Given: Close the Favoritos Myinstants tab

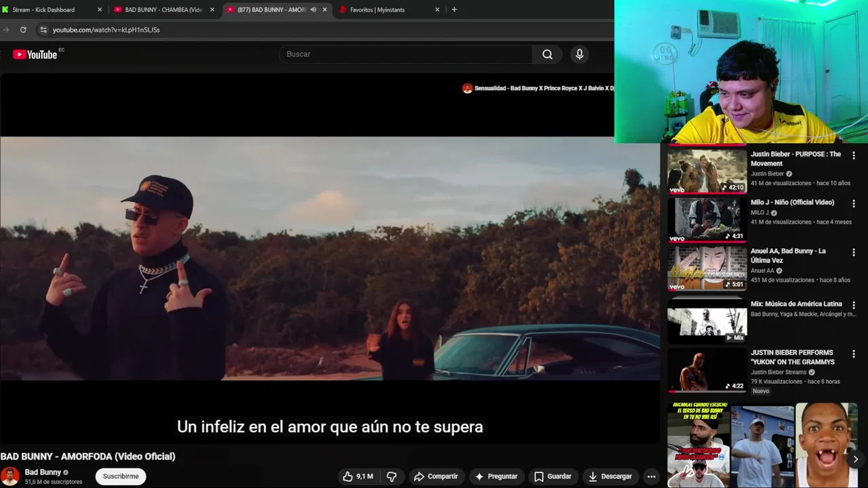Looking at the screenshot, I should point(437,9).
